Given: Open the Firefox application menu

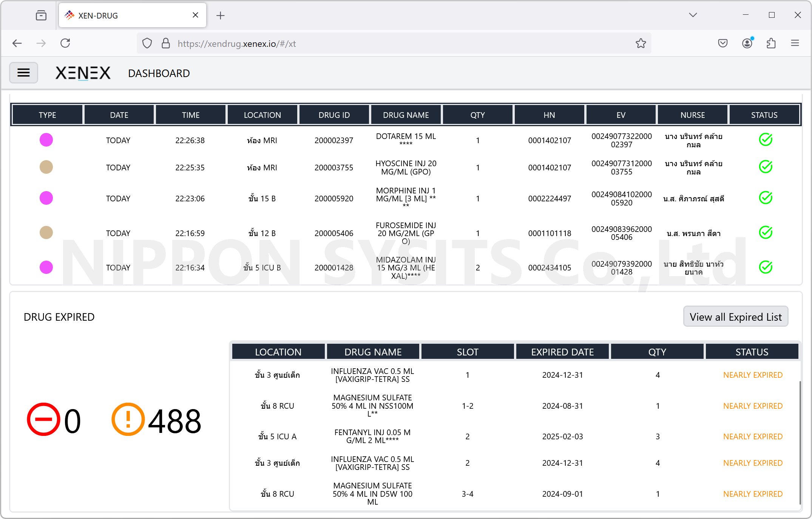Looking at the screenshot, I should 795,43.
